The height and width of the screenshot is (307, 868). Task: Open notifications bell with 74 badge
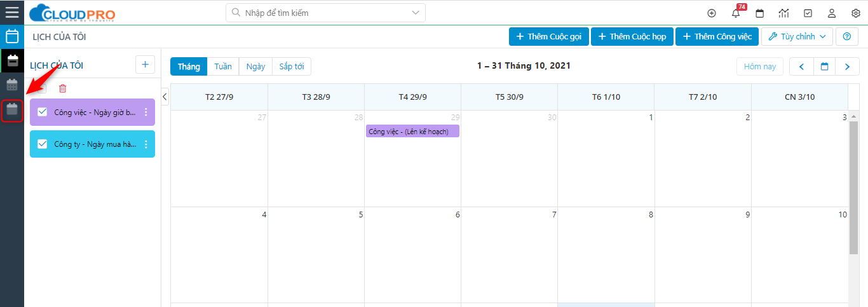[x=736, y=13]
